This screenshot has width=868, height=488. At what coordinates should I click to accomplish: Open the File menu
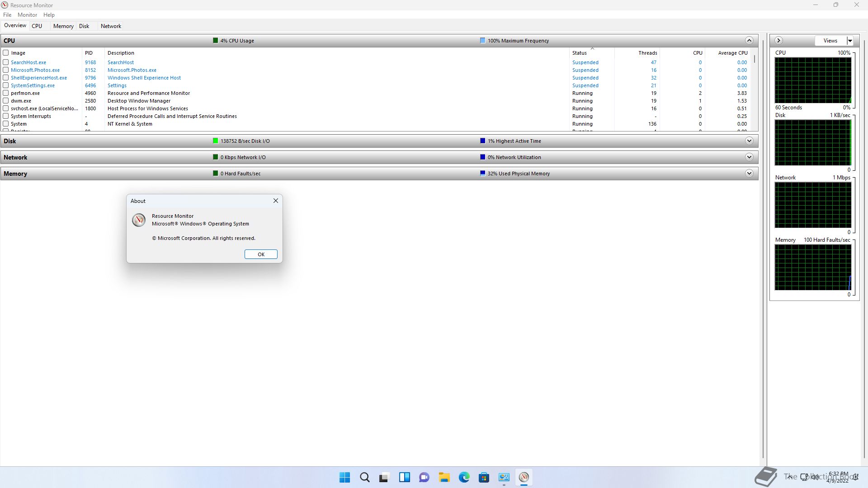7,15
